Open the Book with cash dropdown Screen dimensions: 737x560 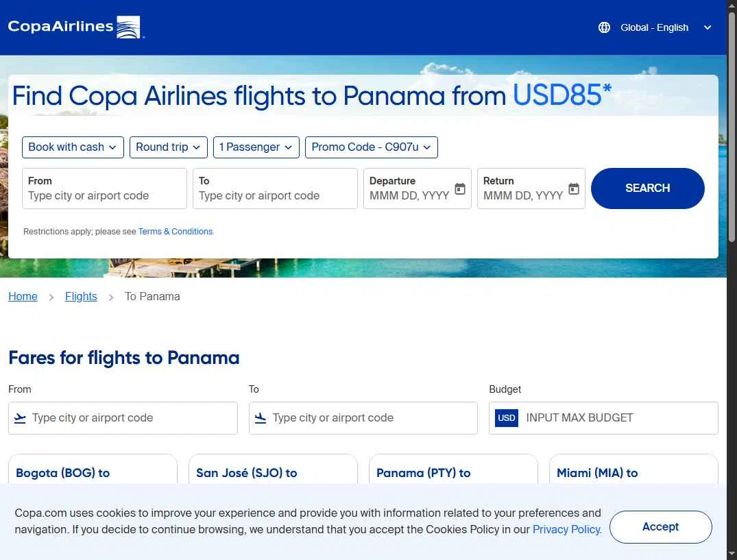(73, 147)
